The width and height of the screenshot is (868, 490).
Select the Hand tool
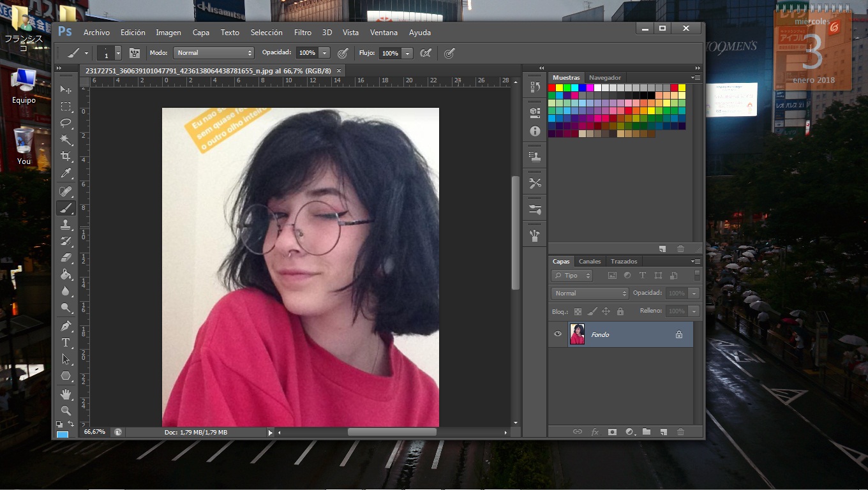click(66, 394)
